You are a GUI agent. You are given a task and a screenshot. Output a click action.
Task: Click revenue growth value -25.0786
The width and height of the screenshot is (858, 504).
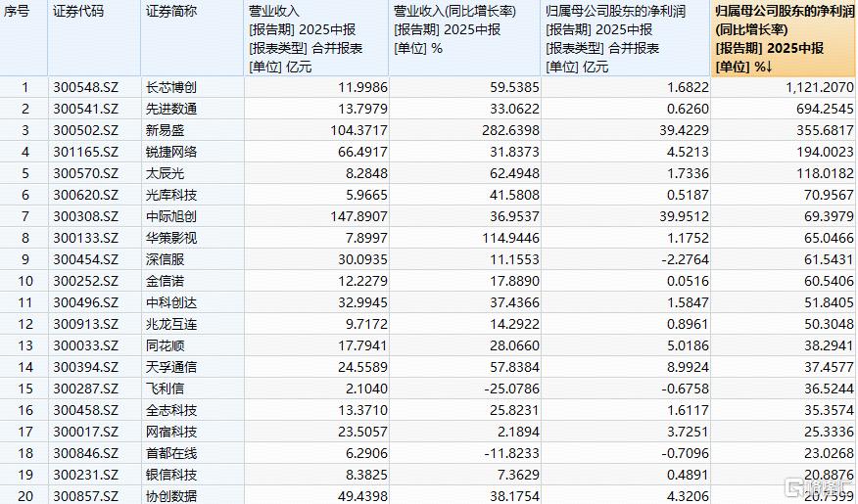click(x=512, y=389)
